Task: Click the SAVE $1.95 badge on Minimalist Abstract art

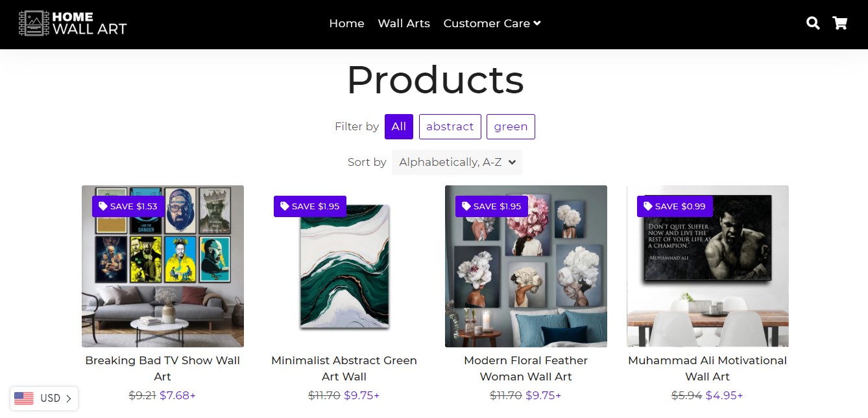Action: point(309,207)
